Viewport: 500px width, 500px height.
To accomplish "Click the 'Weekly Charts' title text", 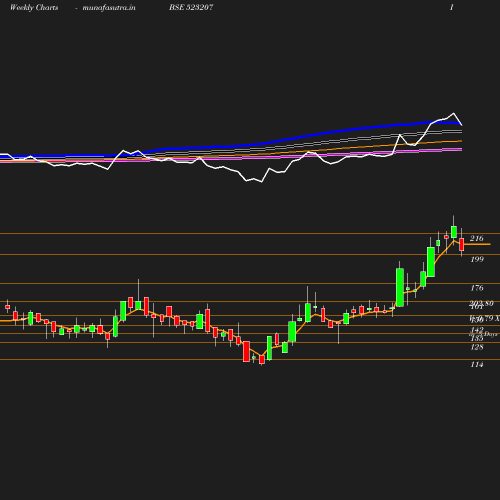I will coord(34,8).
